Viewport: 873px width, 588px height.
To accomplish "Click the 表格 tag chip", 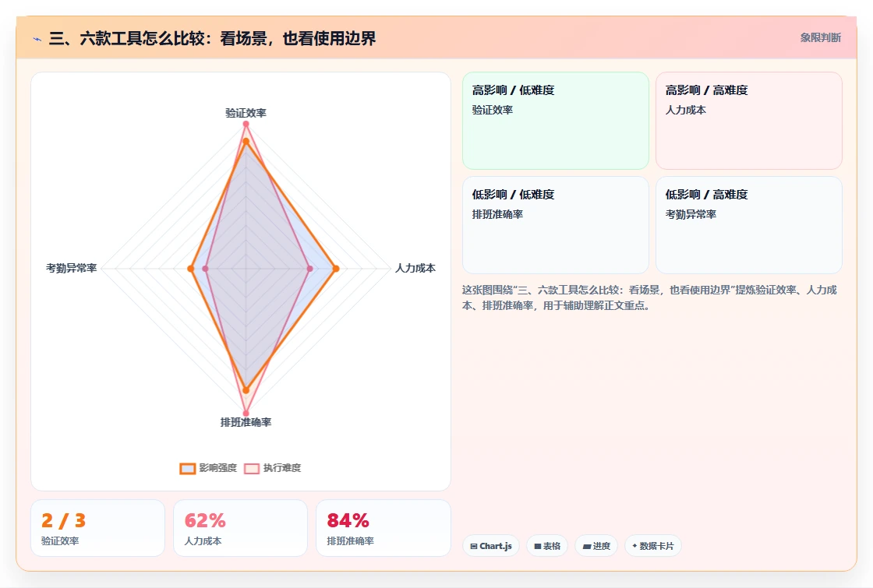I will pos(547,546).
